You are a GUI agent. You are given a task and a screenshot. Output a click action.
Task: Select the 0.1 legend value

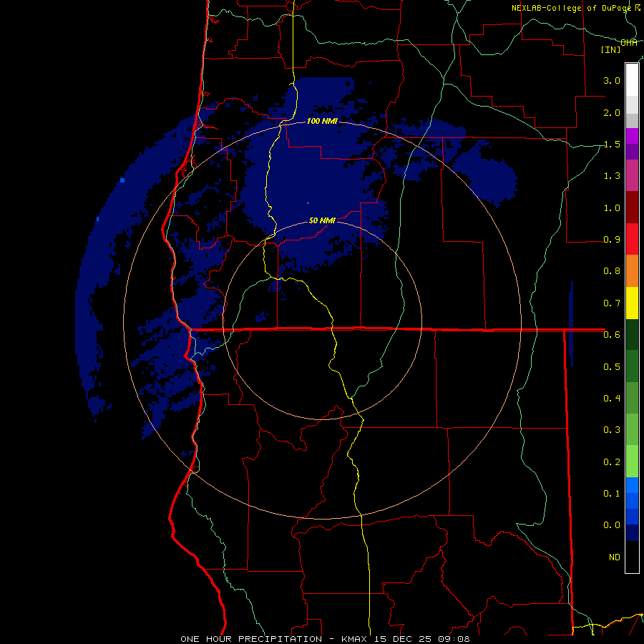tap(612, 494)
